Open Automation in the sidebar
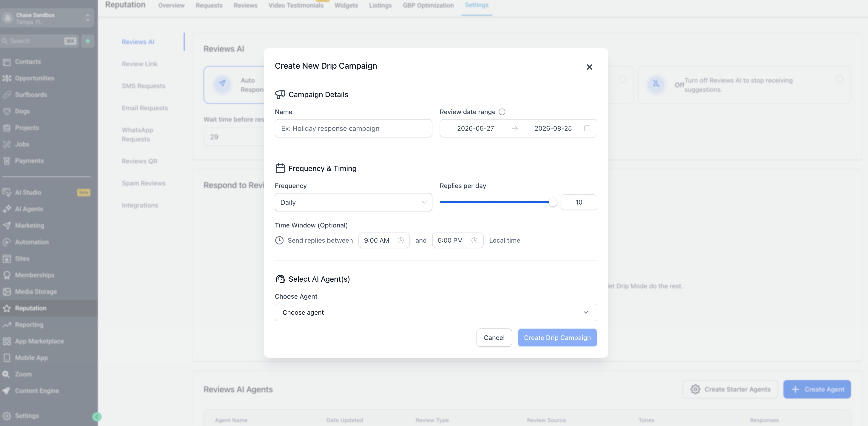 (x=32, y=242)
